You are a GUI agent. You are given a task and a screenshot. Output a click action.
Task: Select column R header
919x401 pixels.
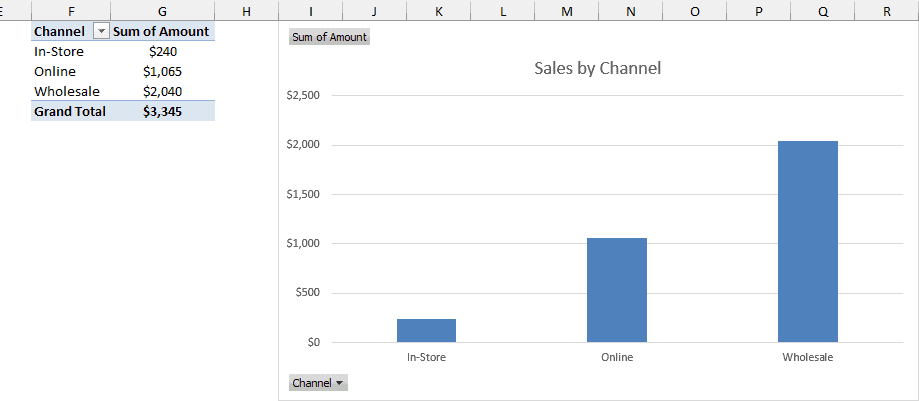(x=887, y=11)
